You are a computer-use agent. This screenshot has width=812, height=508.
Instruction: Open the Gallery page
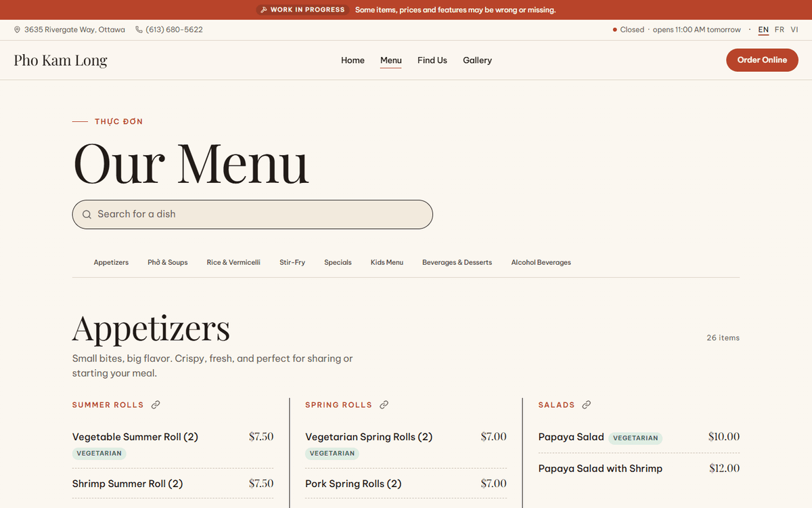(x=477, y=60)
